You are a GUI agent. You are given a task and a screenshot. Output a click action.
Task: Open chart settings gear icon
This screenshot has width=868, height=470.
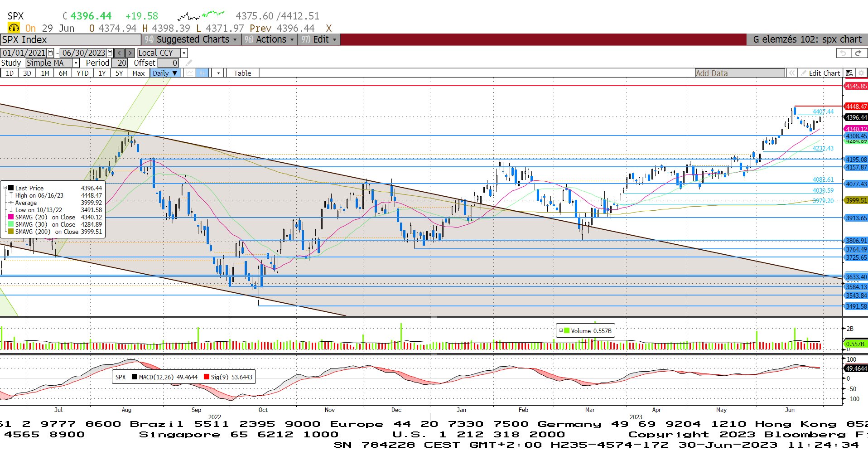click(x=861, y=73)
